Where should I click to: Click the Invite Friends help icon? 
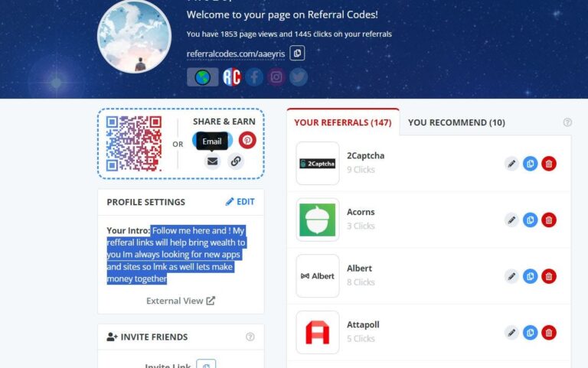pyautogui.click(x=250, y=337)
